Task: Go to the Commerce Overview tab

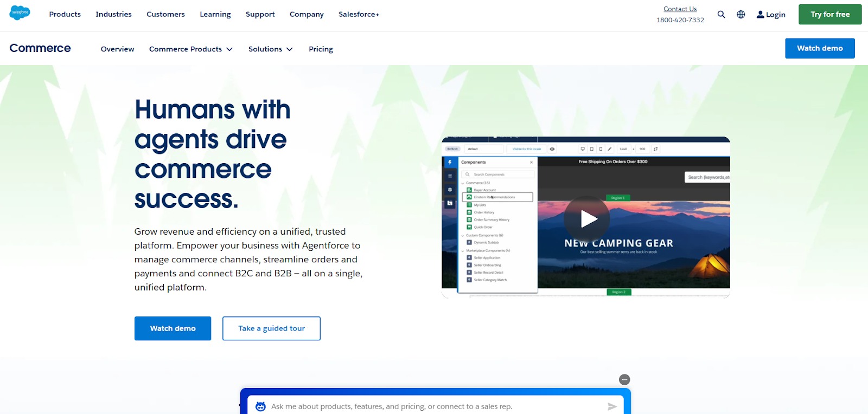Action: [118, 49]
